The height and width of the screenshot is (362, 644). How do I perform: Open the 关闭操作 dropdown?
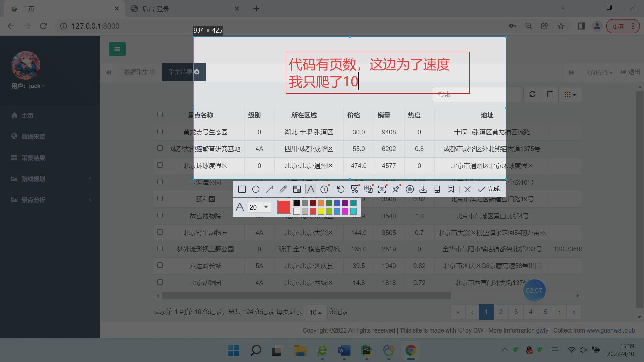click(599, 72)
